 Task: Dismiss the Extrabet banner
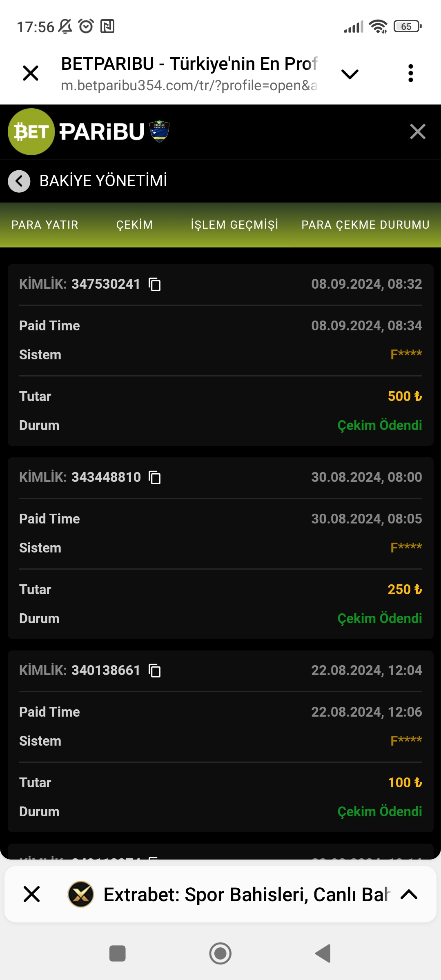pos(32,894)
